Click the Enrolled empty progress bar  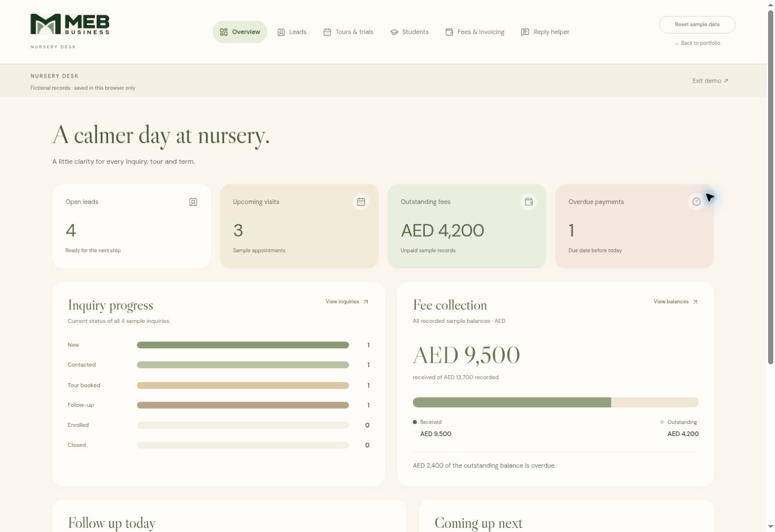[243, 425]
